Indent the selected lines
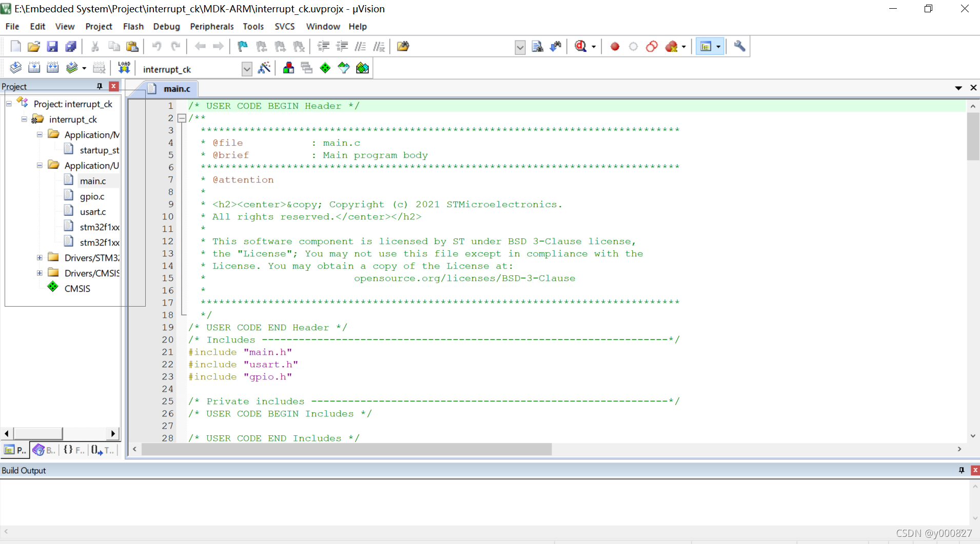 click(323, 47)
